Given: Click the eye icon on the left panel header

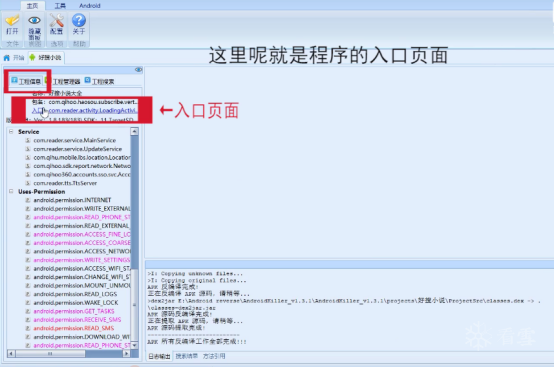Looking at the screenshot, I should click(138, 70).
